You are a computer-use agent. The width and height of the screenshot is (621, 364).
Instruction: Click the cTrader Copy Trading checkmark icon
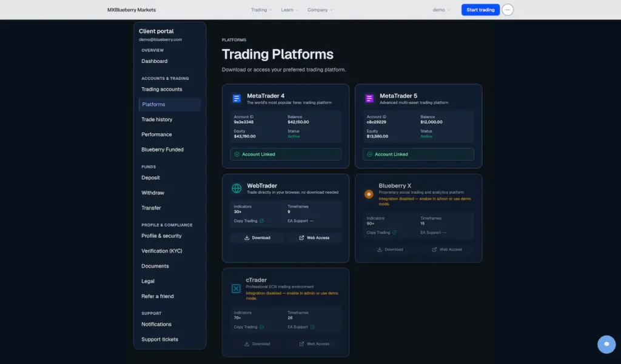[261, 327]
